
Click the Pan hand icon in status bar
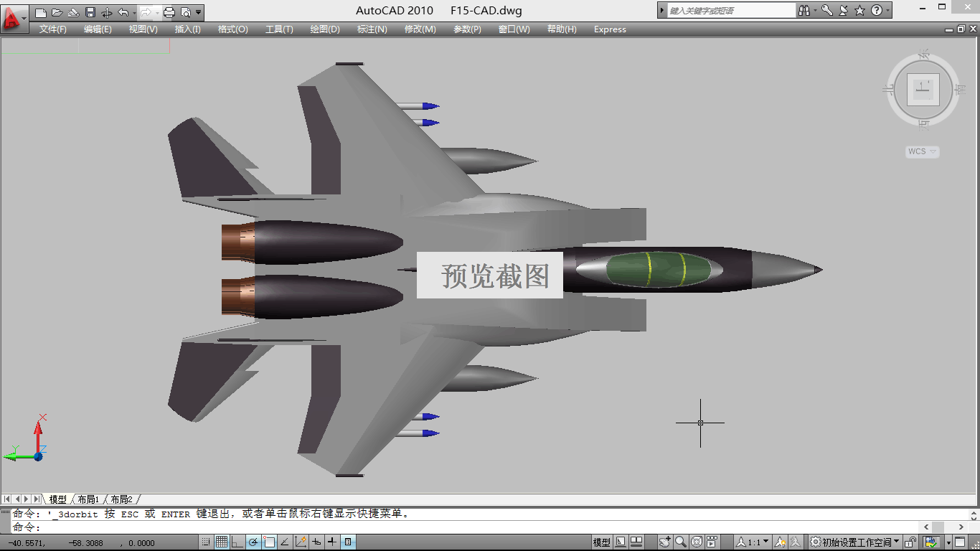(665, 542)
